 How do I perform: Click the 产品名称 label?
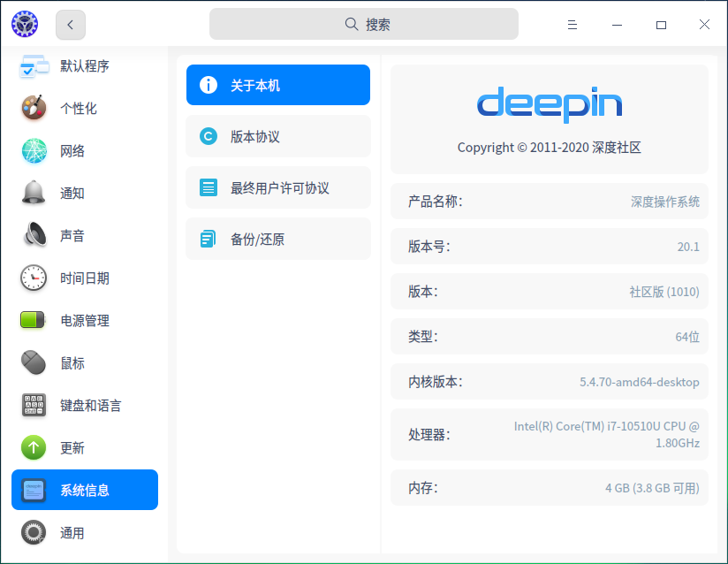(435, 202)
